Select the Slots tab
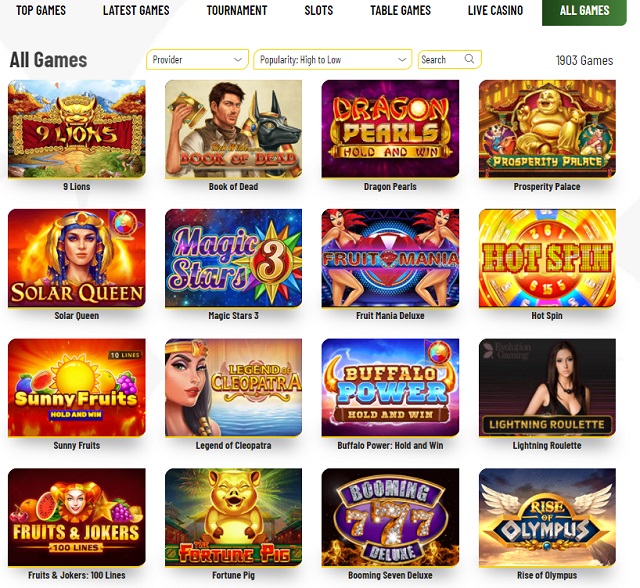This screenshot has width=640, height=588. [x=319, y=10]
